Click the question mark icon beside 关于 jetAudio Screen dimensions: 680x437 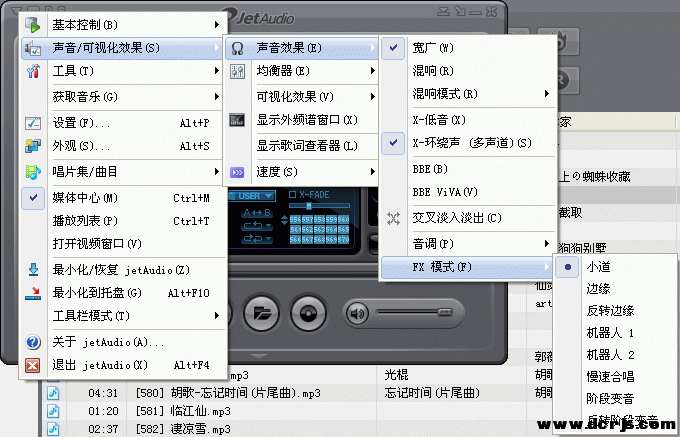pos(33,342)
